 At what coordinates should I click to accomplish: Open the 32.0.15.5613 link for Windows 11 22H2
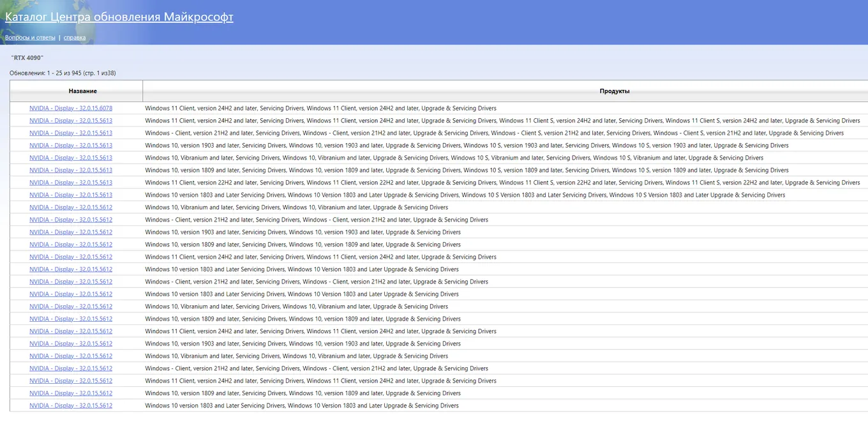[71, 183]
